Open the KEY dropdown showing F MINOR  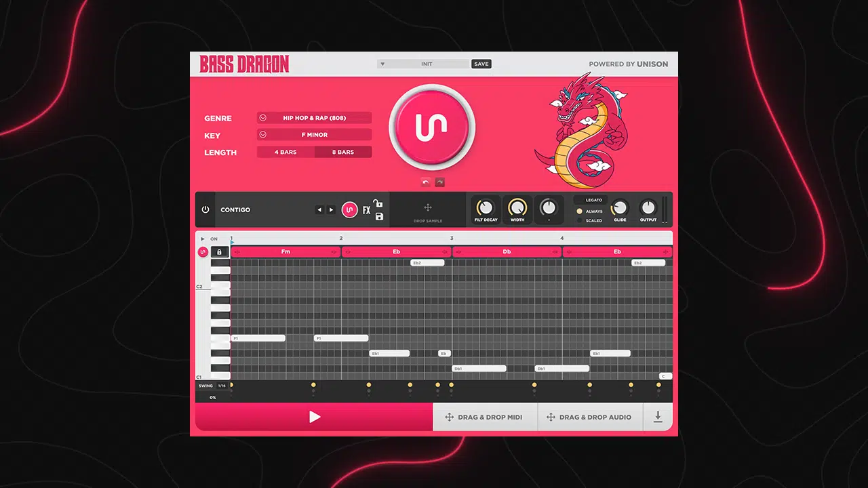(x=315, y=135)
